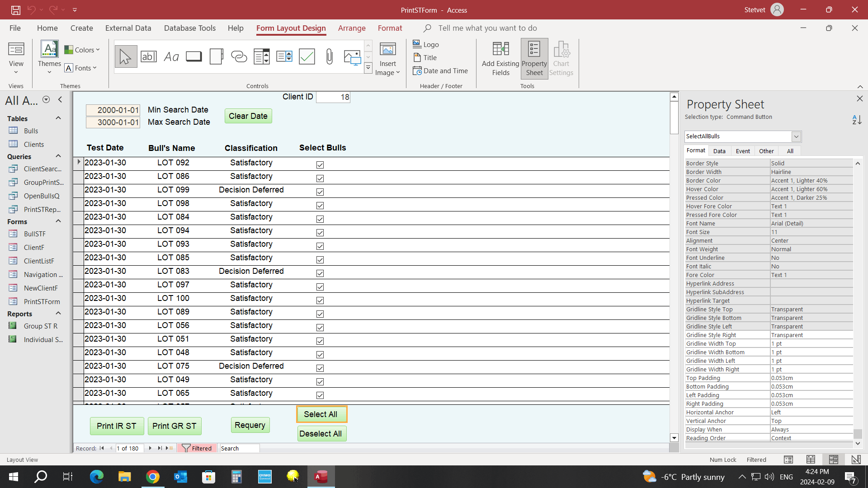Pick the command Button control tool
Viewport: 868px width, 488px height.
(193, 56)
